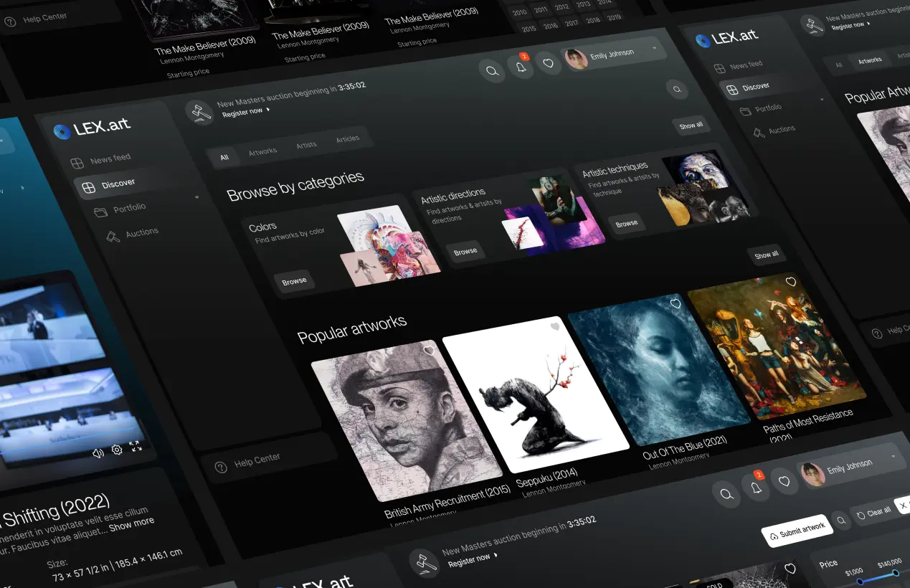Click LEX.art logo in center screen sidebar

tap(92, 128)
